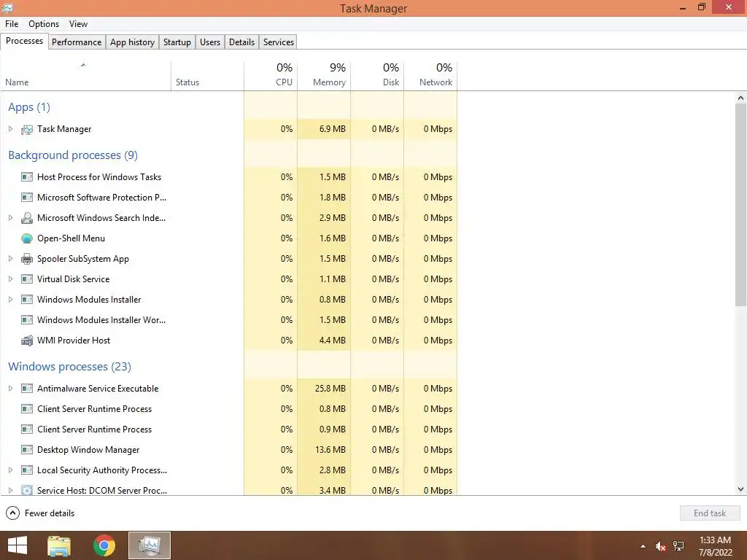
Task: Click the Task Manager process icon
Action: tap(27, 129)
